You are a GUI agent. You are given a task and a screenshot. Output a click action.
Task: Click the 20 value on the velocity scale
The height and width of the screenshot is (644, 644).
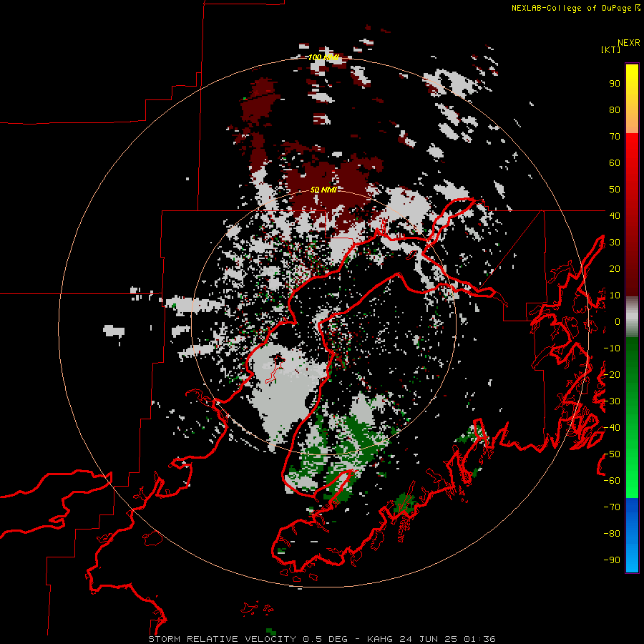click(615, 268)
